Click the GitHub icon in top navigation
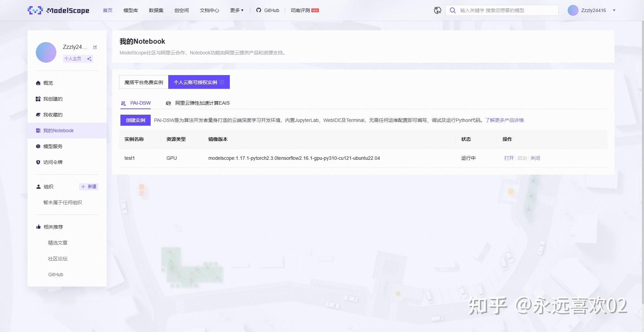This screenshot has width=644, height=332. click(259, 10)
